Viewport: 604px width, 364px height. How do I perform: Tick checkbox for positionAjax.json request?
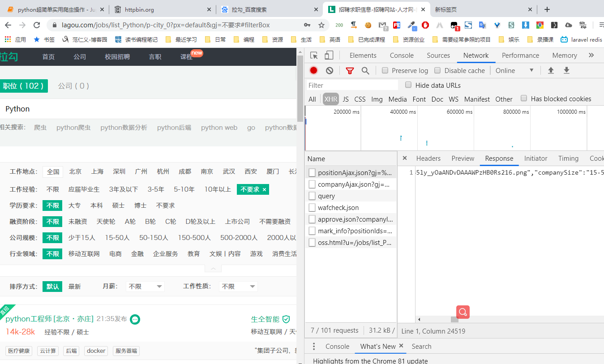tap(312, 172)
